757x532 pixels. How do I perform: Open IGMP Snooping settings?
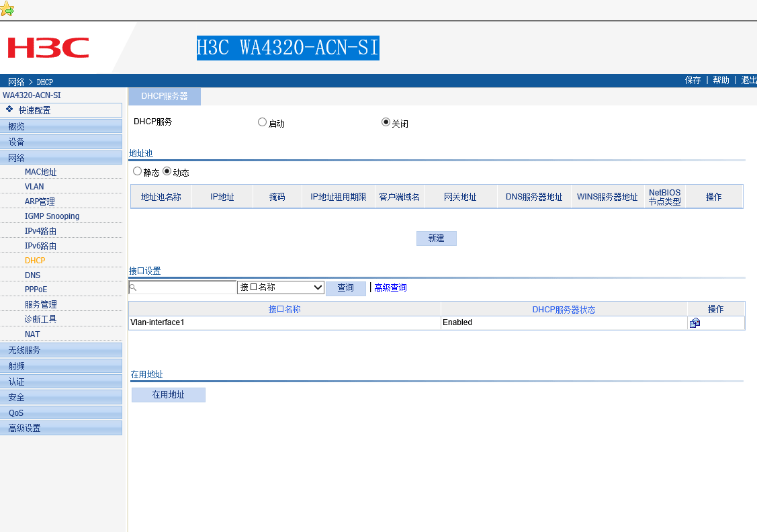(52, 216)
